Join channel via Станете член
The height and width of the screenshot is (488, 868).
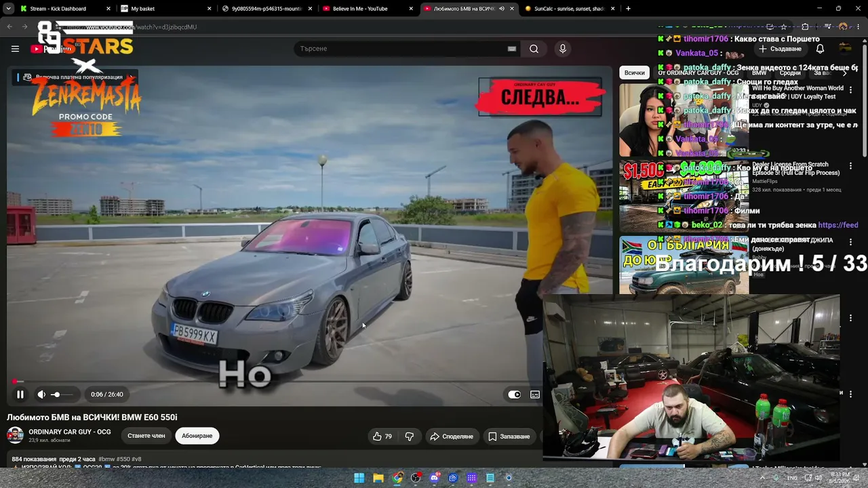tap(146, 436)
